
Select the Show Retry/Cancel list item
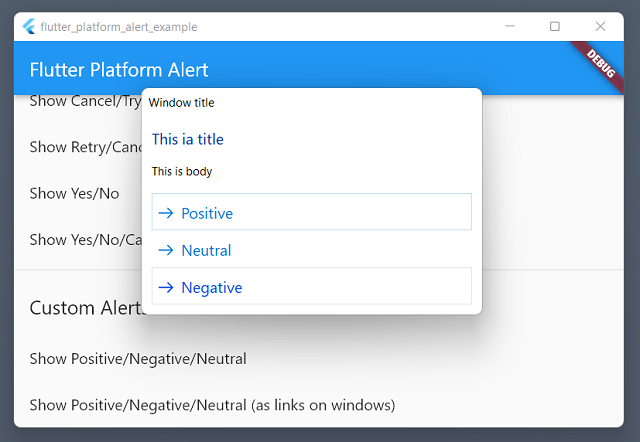tap(85, 147)
